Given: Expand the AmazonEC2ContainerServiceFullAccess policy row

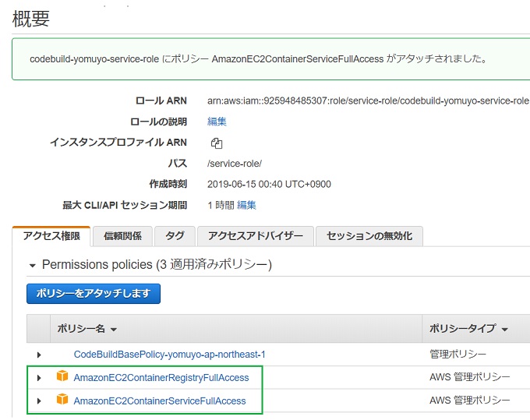Looking at the screenshot, I should click(x=39, y=401).
